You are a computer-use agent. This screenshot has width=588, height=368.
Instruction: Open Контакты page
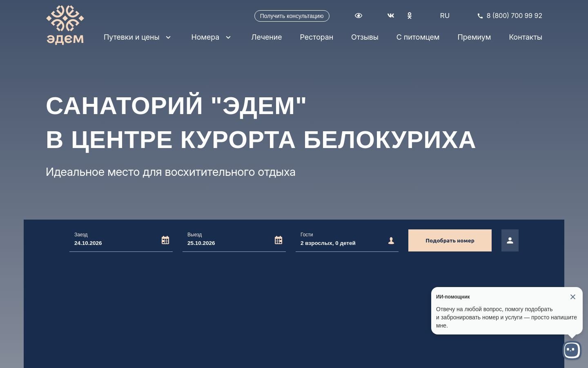pos(526,37)
